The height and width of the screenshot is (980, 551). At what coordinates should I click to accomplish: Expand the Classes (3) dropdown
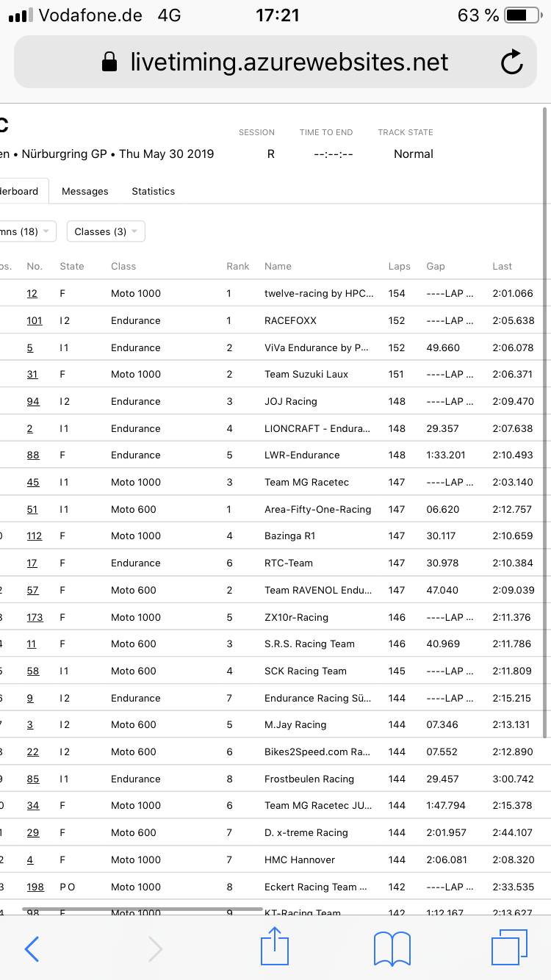(106, 231)
